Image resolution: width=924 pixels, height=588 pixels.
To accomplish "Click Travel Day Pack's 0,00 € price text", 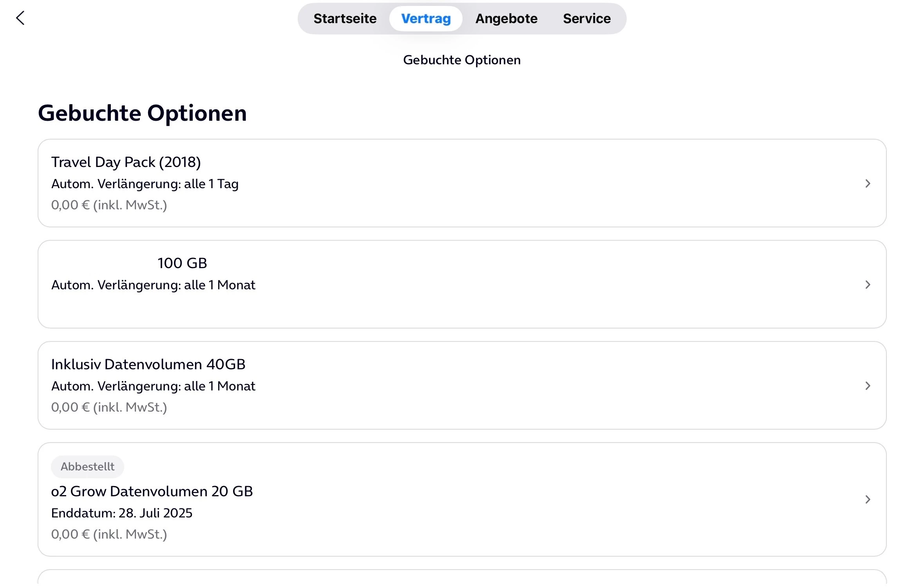I will [x=109, y=205].
